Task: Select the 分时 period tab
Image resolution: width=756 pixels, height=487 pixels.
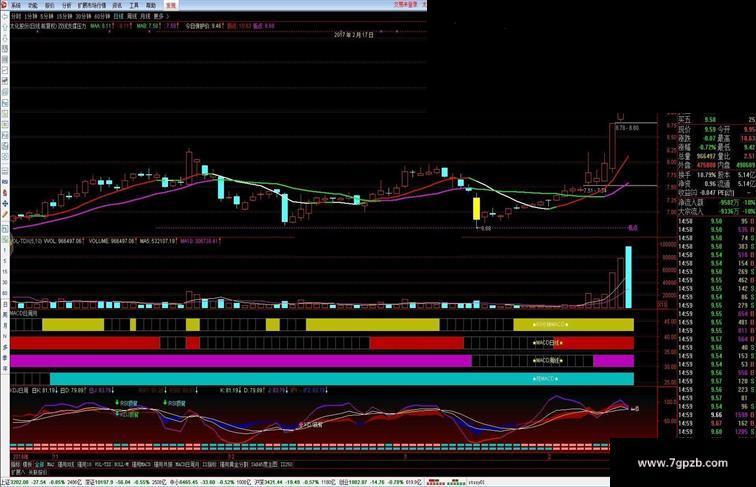Action: click(16, 16)
